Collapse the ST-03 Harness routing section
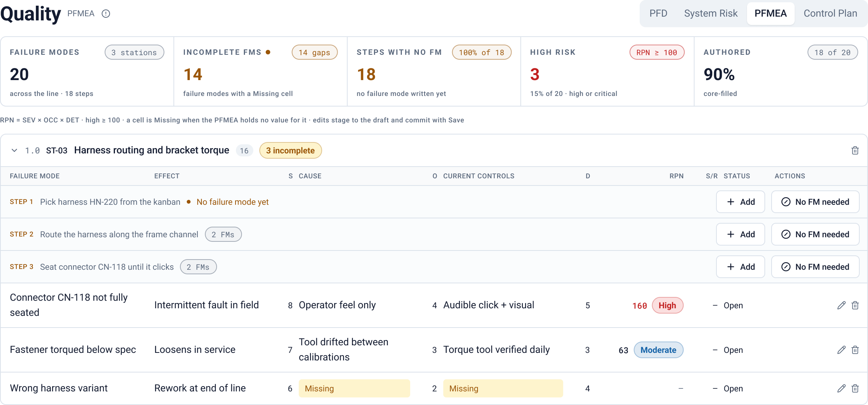Viewport: 868px width, 405px height. (x=14, y=150)
